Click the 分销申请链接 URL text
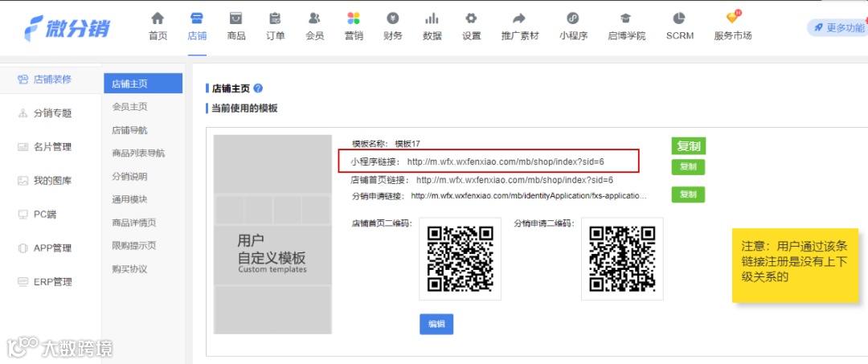 tap(529, 196)
